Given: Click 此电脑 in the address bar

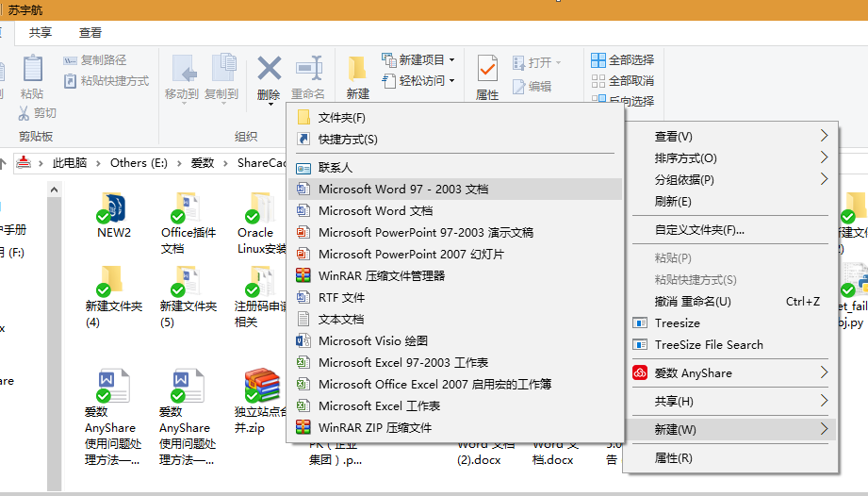Looking at the screenshot, I should click(x=70, y=163).
